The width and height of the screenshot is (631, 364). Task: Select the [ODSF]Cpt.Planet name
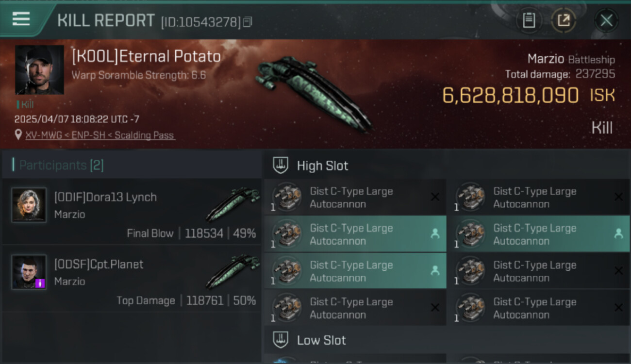pyautogui.click(x=99, y=265)
